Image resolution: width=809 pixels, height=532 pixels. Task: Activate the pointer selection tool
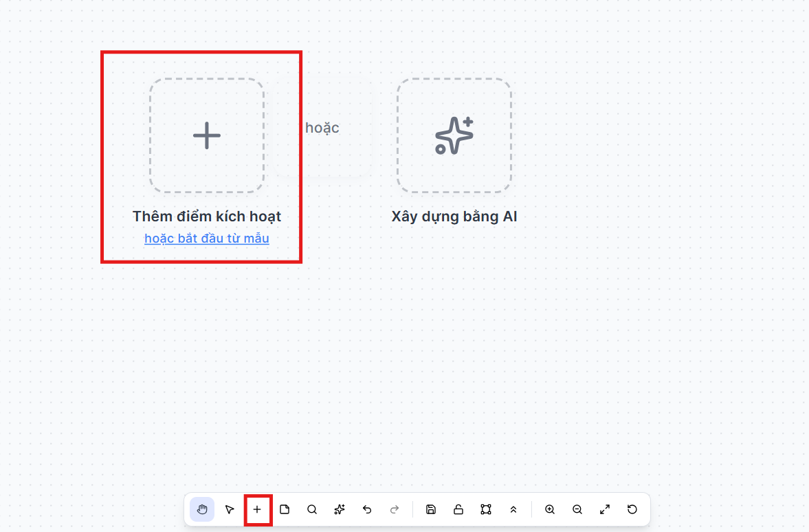(x=230, y=509)
